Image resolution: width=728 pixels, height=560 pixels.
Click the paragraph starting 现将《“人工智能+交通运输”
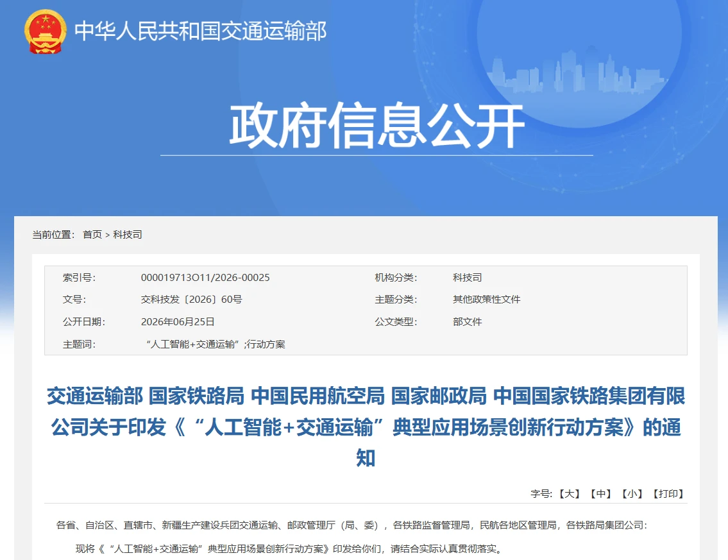pos(289,549)
